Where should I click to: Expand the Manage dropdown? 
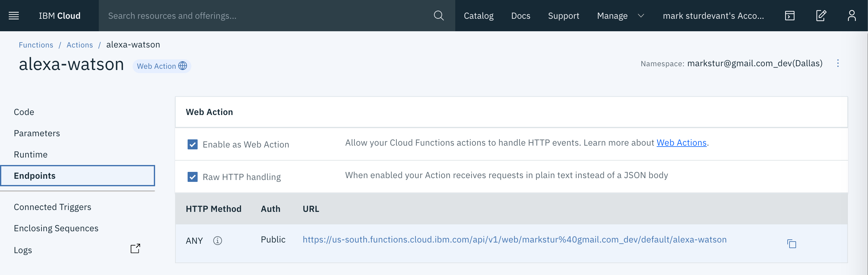[x=620, y=16]
